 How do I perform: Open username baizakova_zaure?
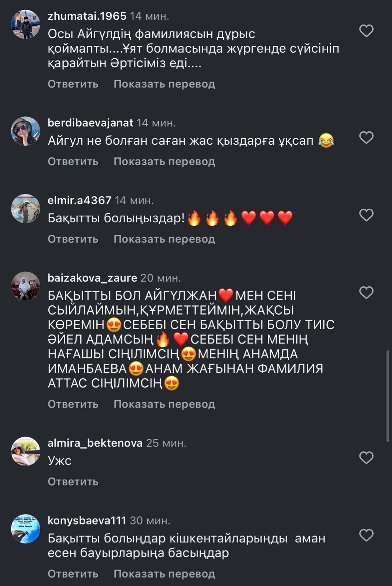point(92,278)
